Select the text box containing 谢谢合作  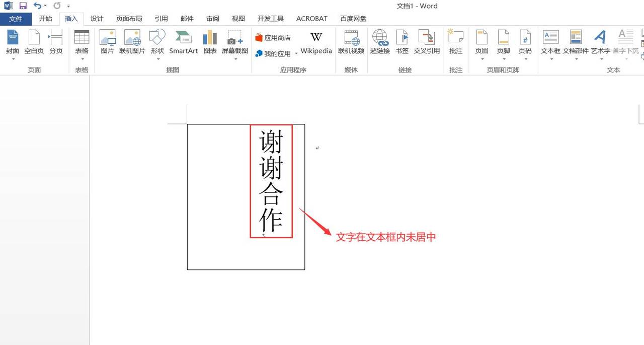click(x=271, y=181)
